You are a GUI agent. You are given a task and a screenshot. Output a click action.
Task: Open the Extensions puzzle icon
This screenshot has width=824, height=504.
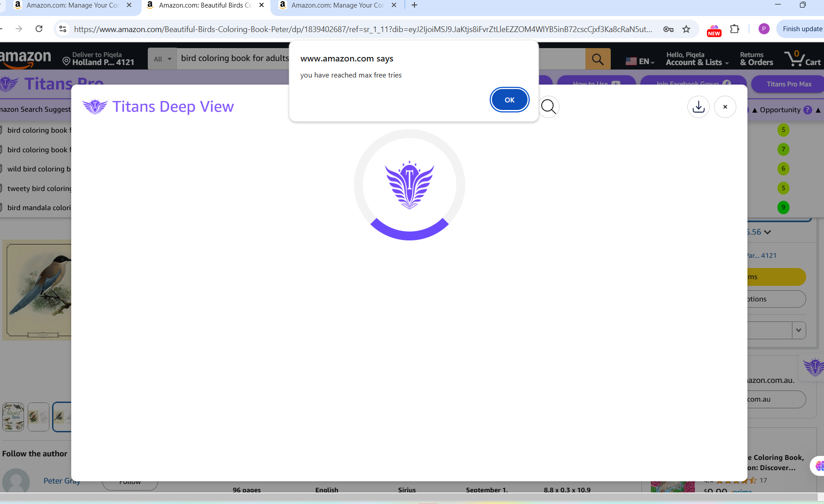[x=735, y=29]
